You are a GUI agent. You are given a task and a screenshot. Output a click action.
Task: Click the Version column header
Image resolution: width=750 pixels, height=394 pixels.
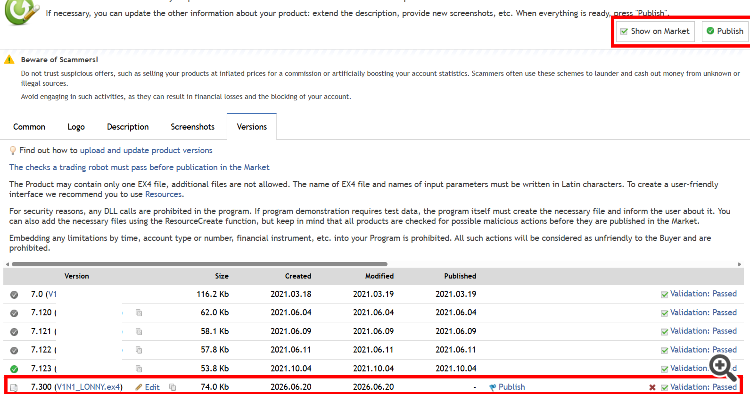click(77, 276)
